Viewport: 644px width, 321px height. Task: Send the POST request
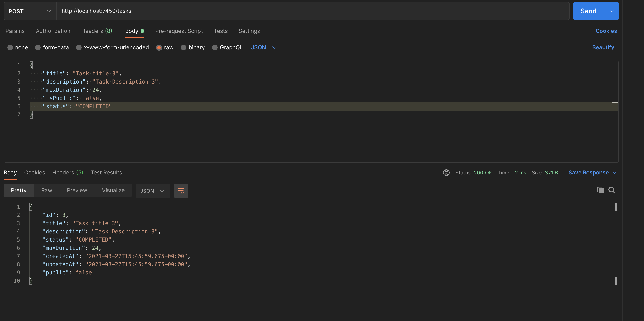(x=589, y=11)
